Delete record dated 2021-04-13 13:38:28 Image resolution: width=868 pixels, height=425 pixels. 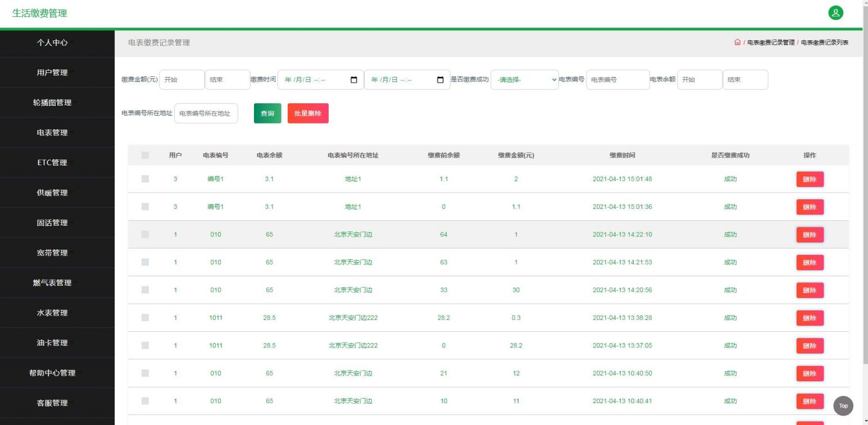(x=810, y=318)
